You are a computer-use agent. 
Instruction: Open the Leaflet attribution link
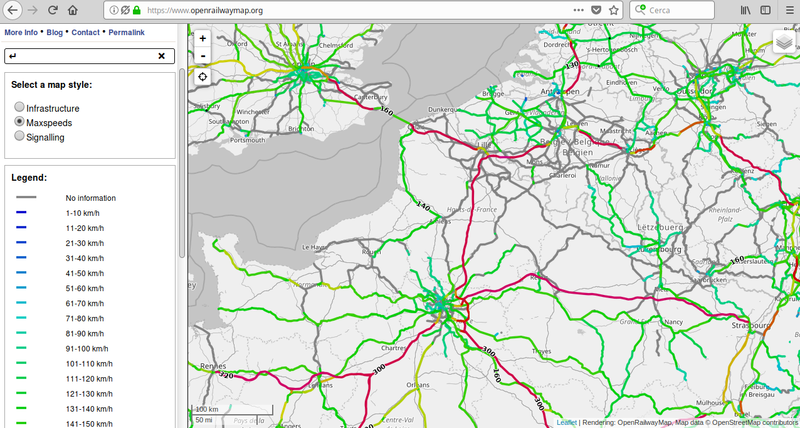click(566, 422)
